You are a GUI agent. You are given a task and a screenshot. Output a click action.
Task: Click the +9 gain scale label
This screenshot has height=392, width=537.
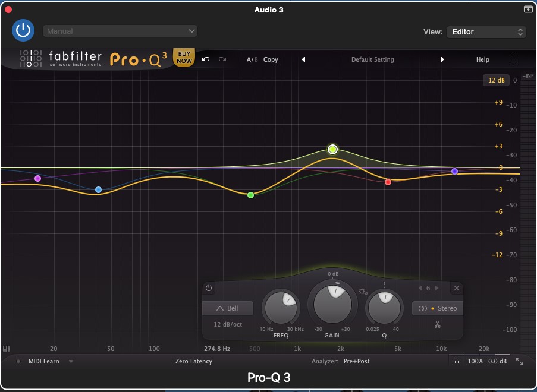click(498, 102)
